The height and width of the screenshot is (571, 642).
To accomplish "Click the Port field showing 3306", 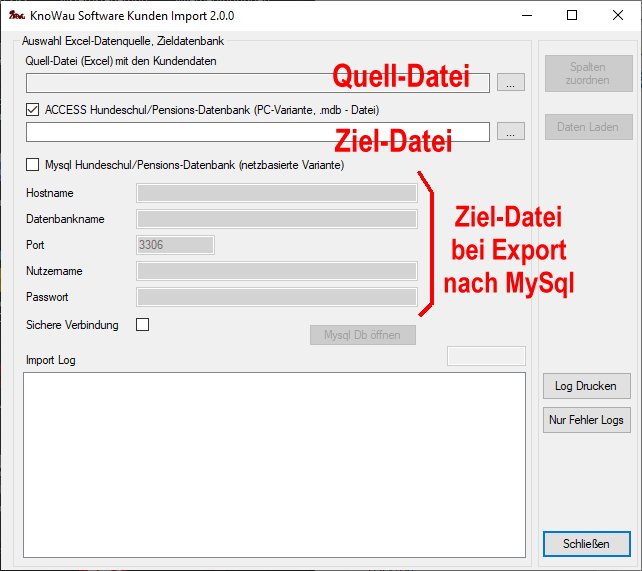I will coord(174,245).
